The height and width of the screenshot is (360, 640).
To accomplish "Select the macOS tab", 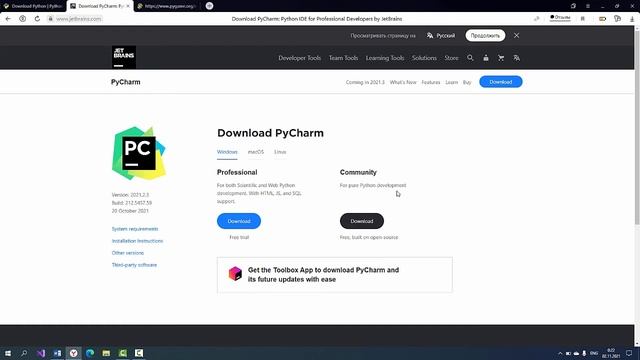I will (x=256, y=152).
